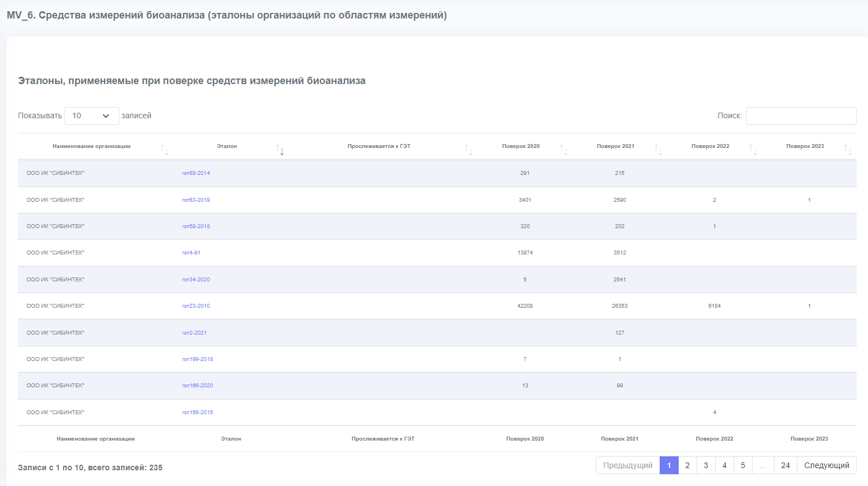Open the гэт199-2018 link
This screenshot has height=486, width=868.
tap(198, 359)
